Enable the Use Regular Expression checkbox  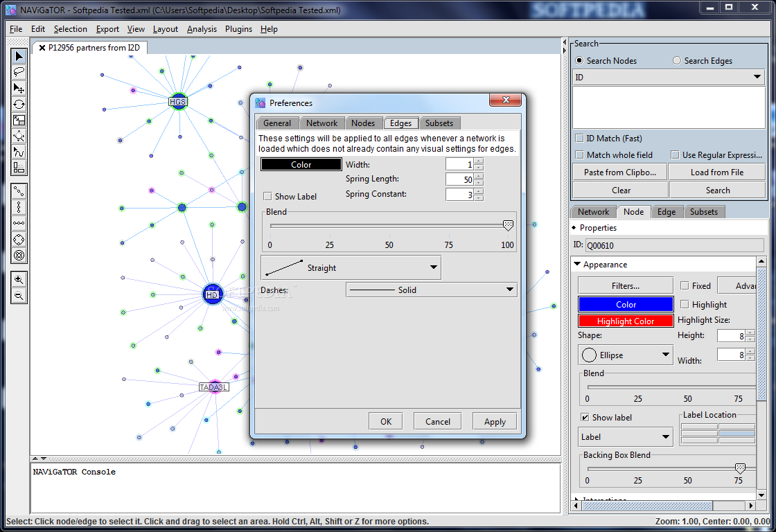tap(675, 155)
